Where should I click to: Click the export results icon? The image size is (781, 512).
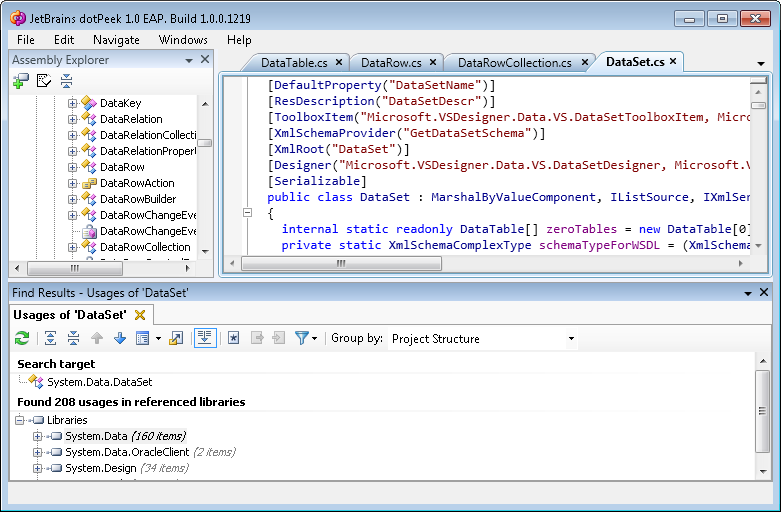coord(176,338)
